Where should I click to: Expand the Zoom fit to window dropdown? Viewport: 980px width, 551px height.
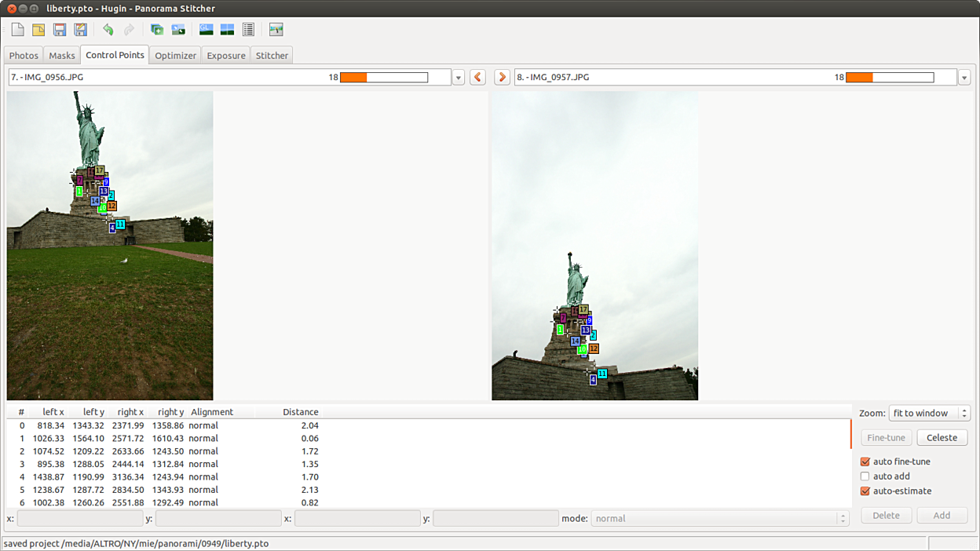point(930,414)
